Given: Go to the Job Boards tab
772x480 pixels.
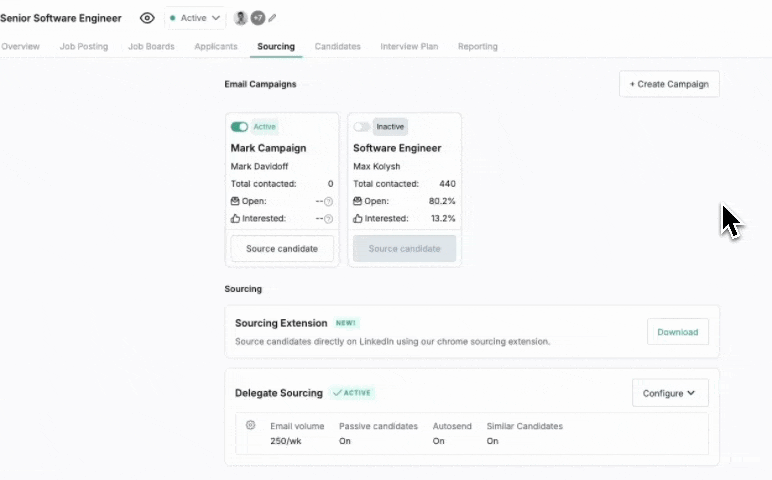Looking at the screenshot, I should coord(151,46).
